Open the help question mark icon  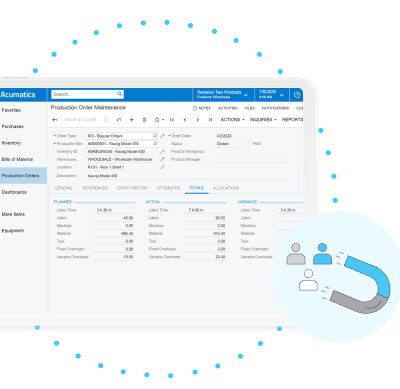tap(297, 95)
